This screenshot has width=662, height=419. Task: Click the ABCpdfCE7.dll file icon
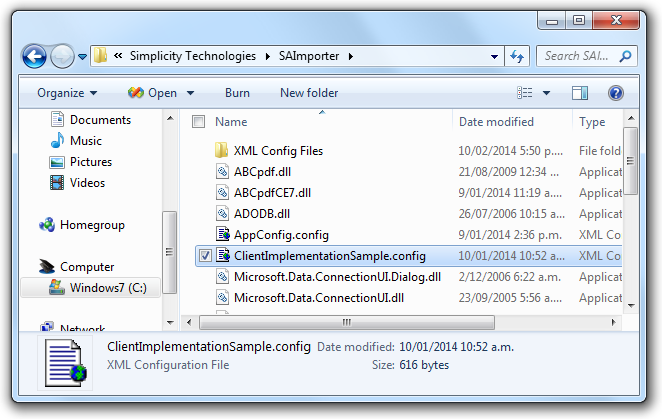[222, 193]
